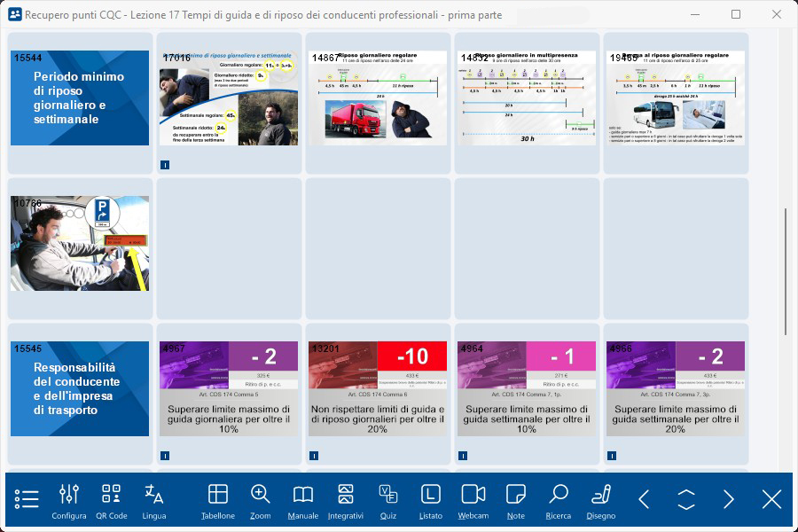Close the slide overview with X
The image size is (798, 532).
tap(771, 499)
